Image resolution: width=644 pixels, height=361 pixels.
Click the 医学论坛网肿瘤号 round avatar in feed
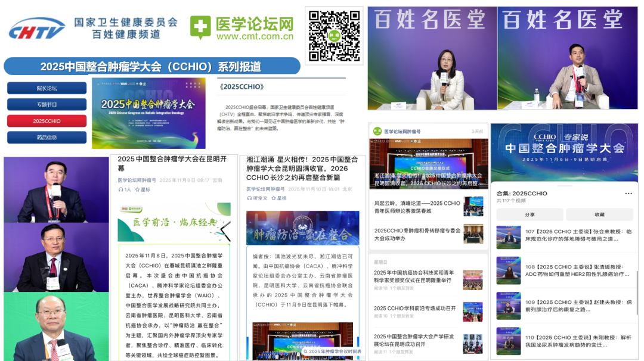(377, 131)
